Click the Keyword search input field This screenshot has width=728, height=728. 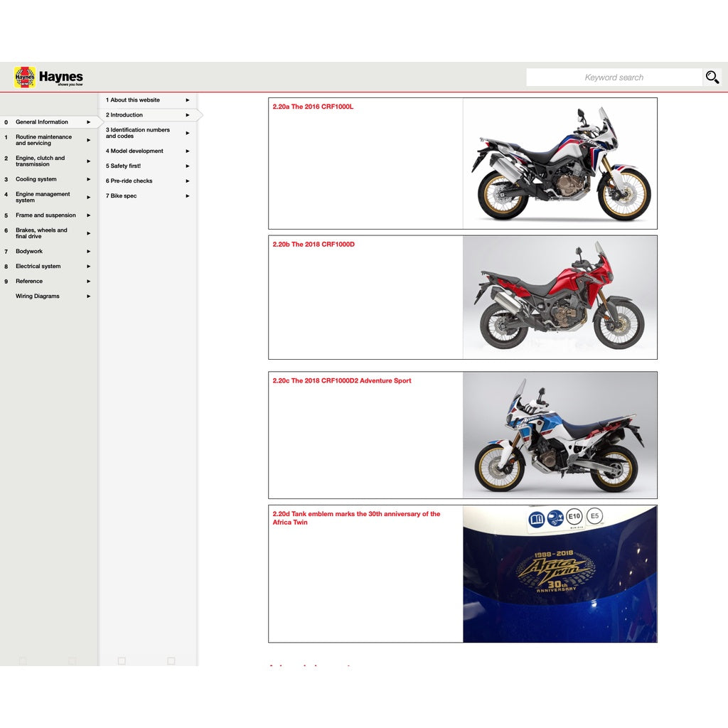(x=614, y=77)
